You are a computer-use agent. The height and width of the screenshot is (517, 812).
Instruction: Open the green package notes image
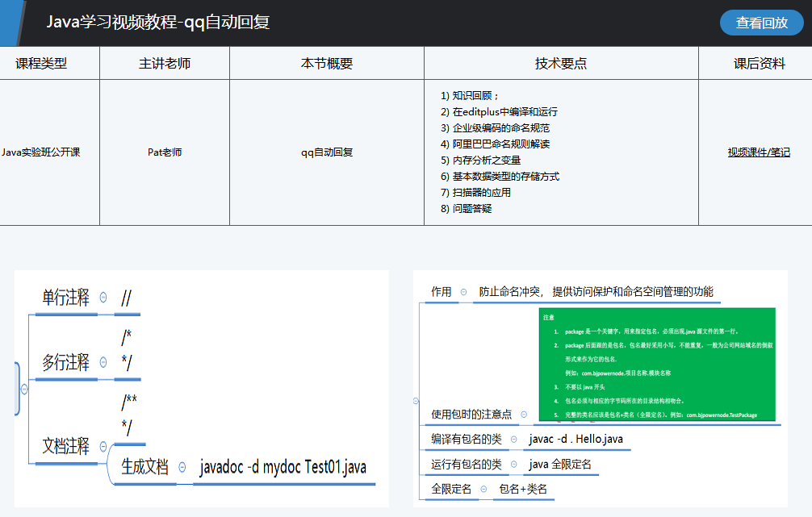point(656,365)
